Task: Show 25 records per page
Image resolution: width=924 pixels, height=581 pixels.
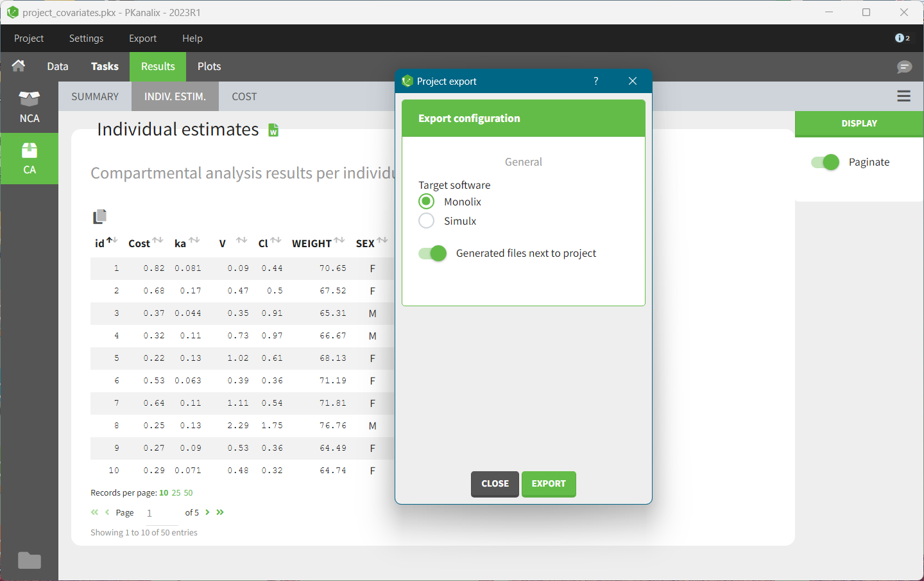Action: (x=176, y=493)
